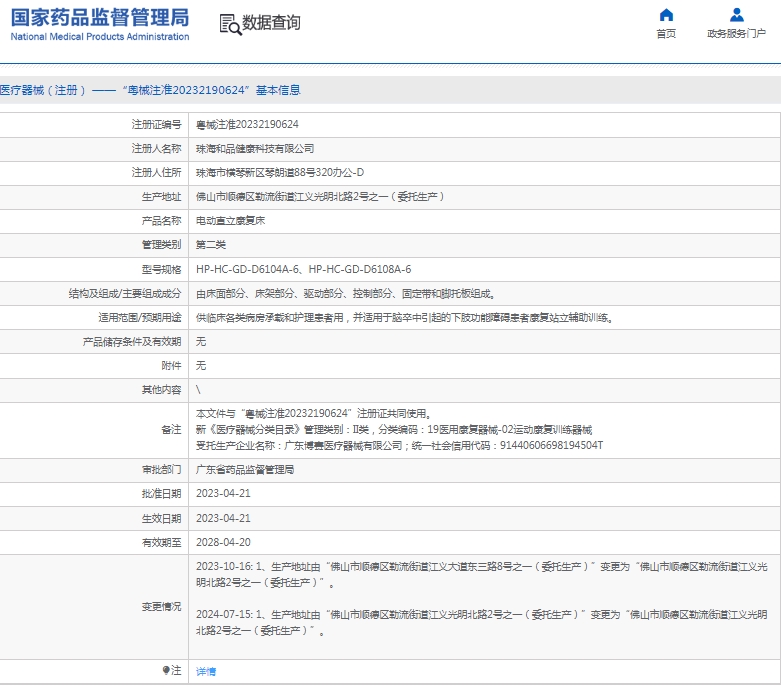
Task: Click the 注册人名称 row label
Action: coord(156,148)
